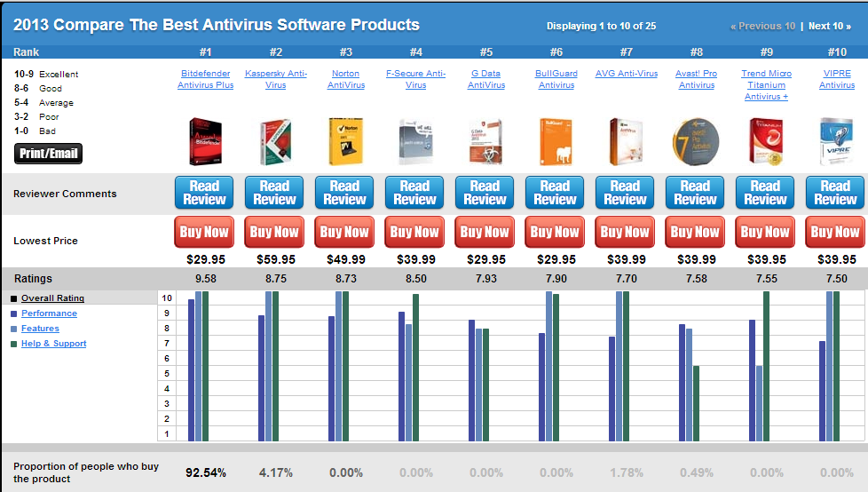The height and width of the screenshot is (492, 868).
Task: Click the Trend Micro Titanium box image
Action: pos(765,141)
